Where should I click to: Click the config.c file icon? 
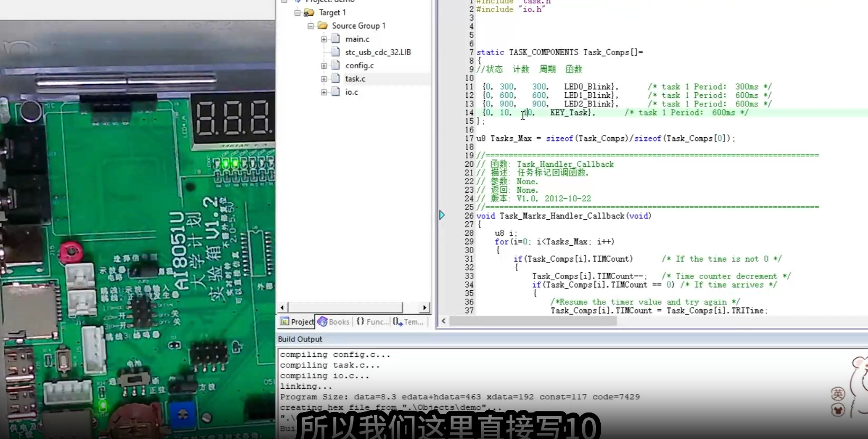[336, 65]
